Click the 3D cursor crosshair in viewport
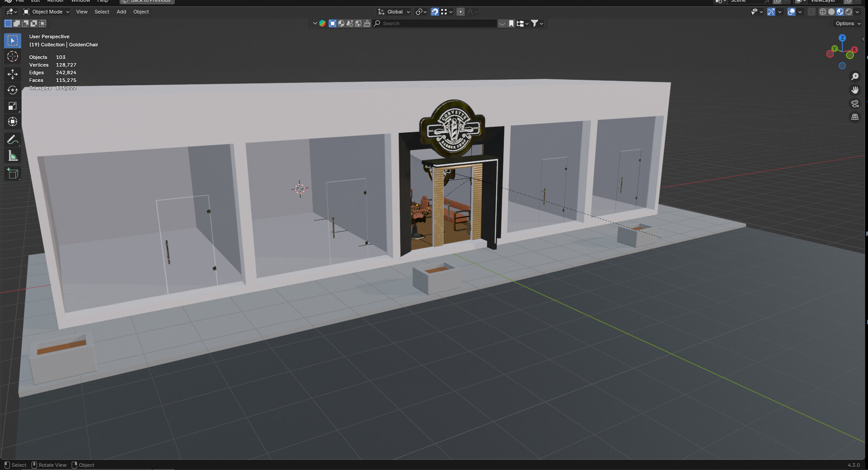 click(300, 189)
